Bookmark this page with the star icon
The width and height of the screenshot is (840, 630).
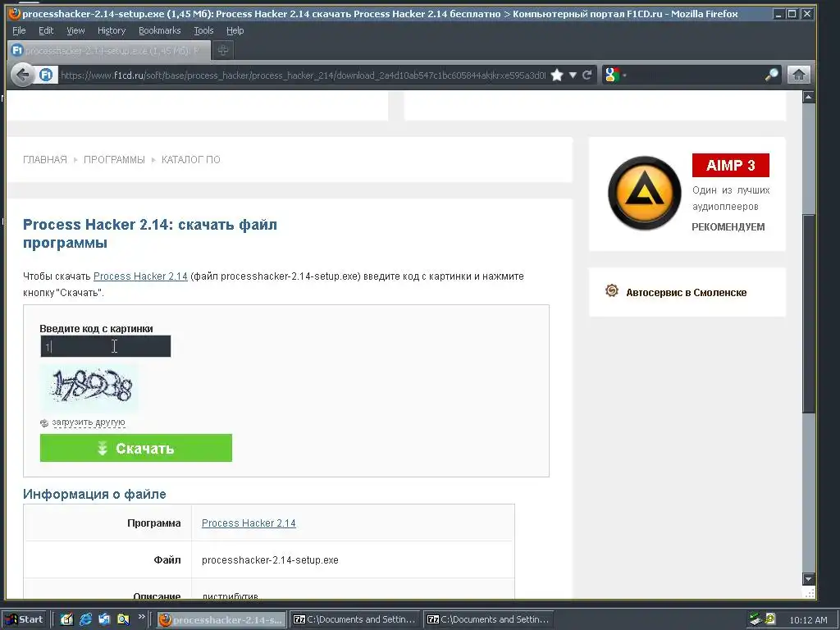click(557, 75)
